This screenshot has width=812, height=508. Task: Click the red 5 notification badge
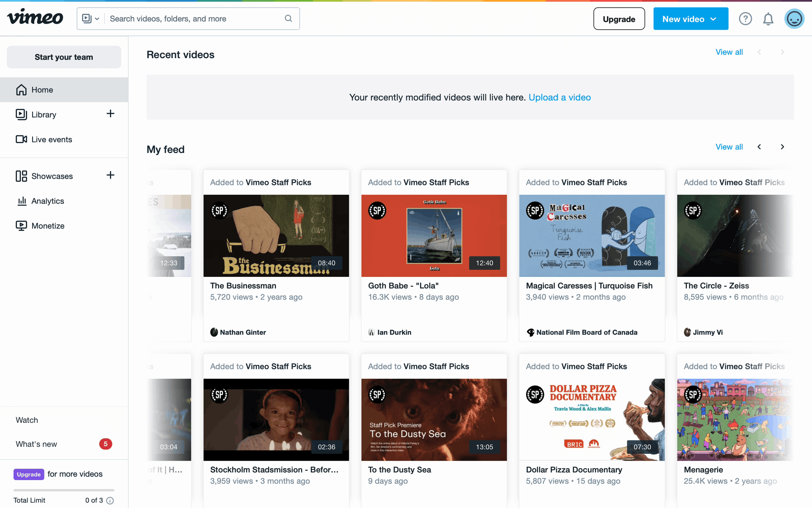tap(106, 444)
